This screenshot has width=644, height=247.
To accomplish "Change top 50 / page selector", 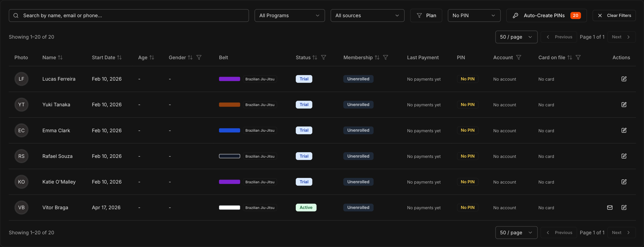I will click(x=516, y=37).
